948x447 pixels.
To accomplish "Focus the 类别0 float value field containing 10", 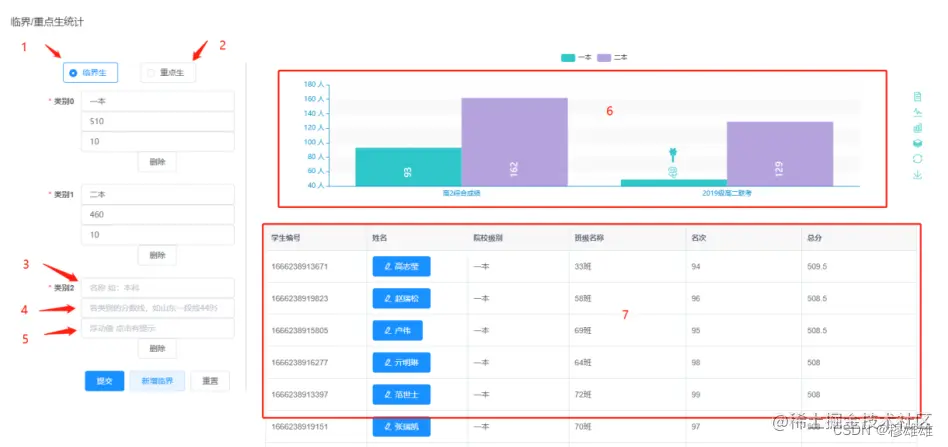I will coord(157,142).
